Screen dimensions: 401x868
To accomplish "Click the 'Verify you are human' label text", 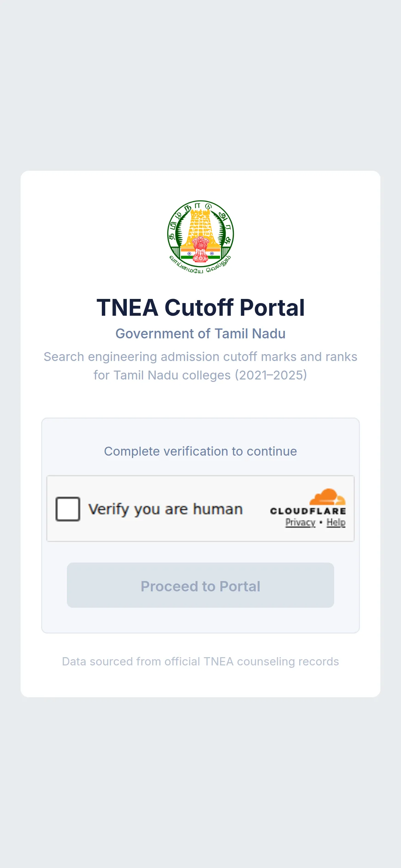I will pos(166,509).
